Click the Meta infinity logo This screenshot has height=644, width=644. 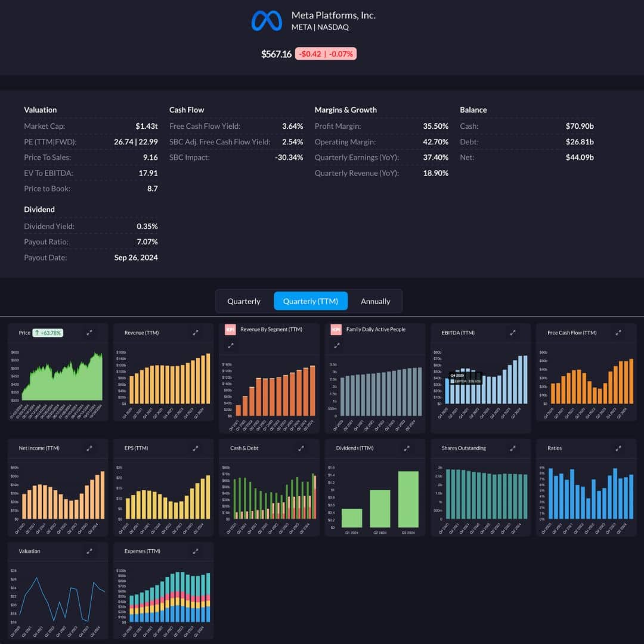point(267,20)
